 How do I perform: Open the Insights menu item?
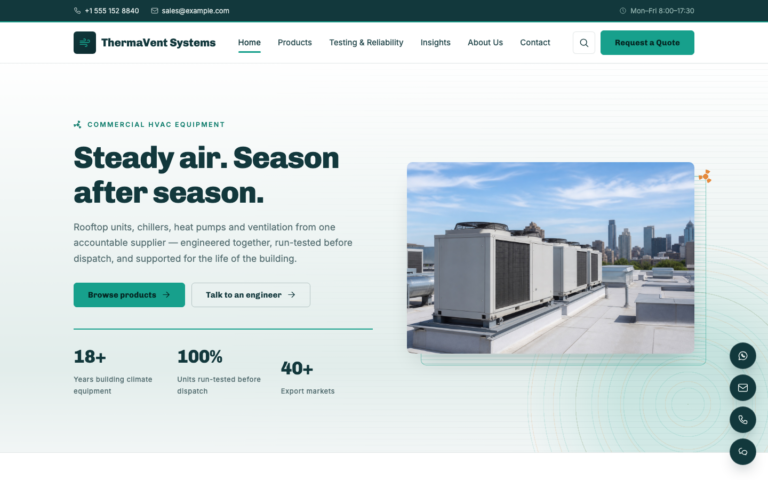(435, 43)
